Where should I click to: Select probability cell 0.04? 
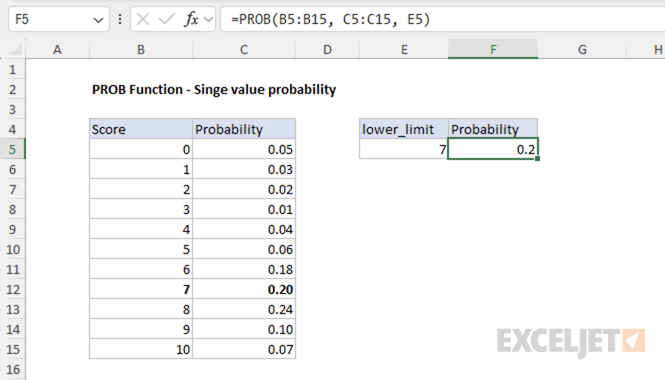(244, 229)
